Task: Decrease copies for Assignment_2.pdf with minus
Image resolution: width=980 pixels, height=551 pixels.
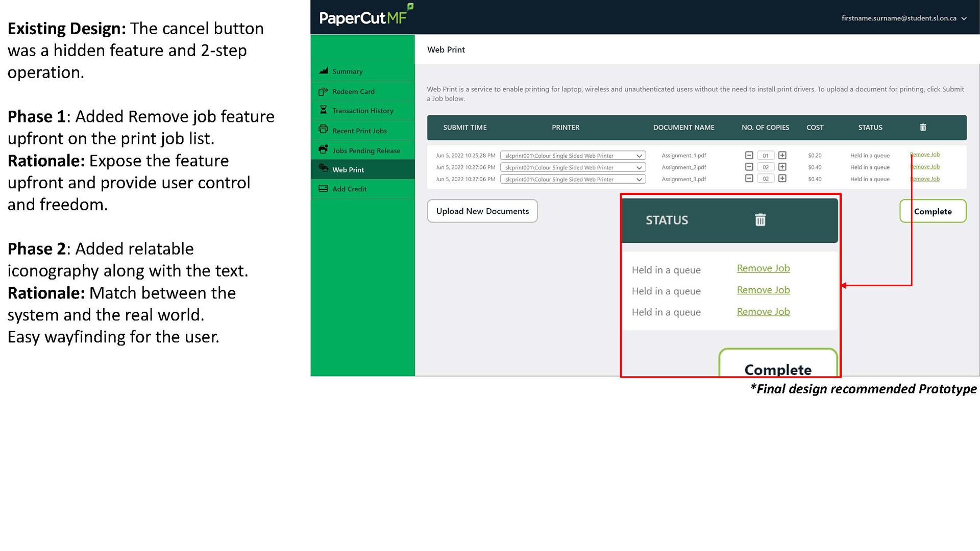Action: pos(749,167)
